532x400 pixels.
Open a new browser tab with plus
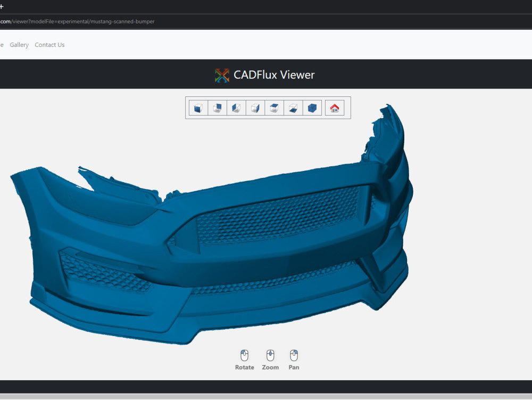2,6
